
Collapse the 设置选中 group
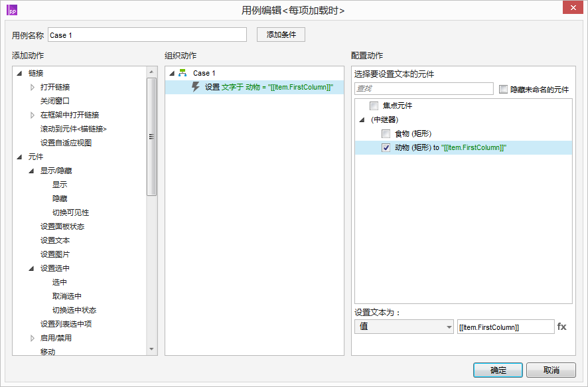coord(31,268)
